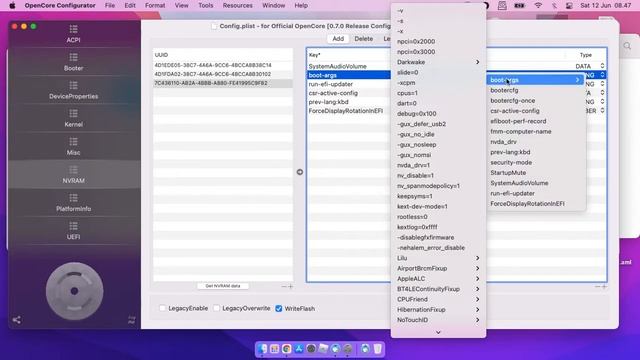Choose the npci=0x2000 boot argument

coord(438,41)
